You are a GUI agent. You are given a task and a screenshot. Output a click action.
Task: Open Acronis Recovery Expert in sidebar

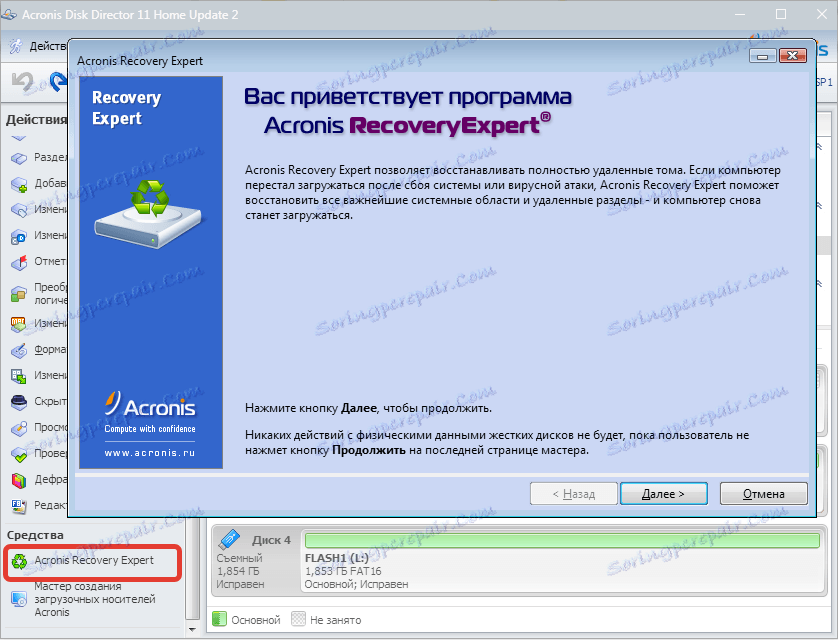[92, 560]
